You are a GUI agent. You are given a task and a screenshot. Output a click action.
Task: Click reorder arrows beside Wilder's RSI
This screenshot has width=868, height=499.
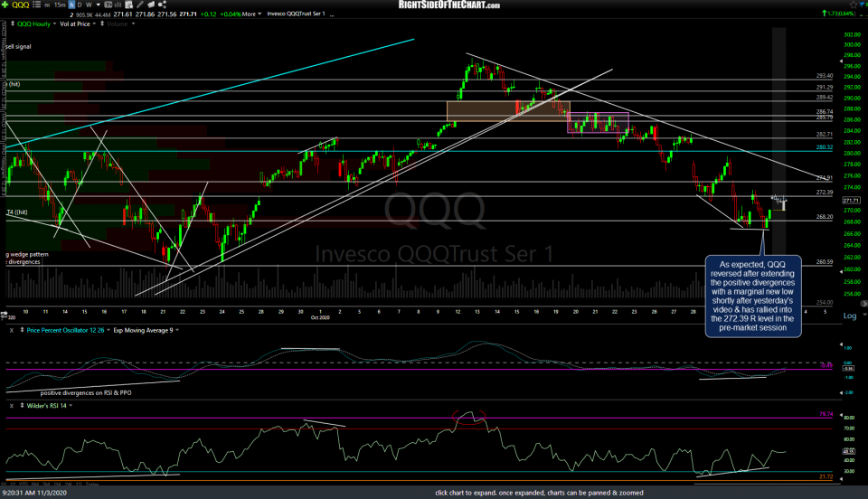coord(22,406)
